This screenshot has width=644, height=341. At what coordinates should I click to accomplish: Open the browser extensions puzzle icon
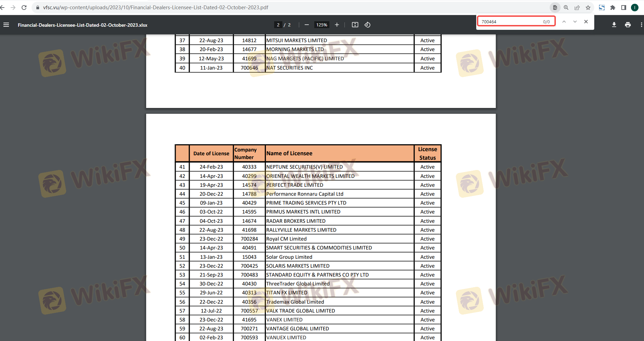tap(613, 8)
